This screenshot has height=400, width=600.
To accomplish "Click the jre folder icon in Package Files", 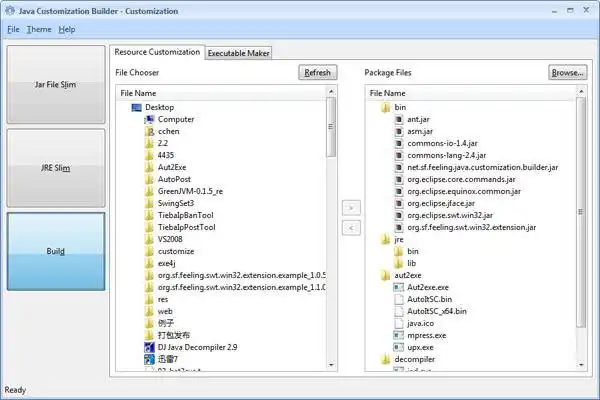I will tap(386, 239).
